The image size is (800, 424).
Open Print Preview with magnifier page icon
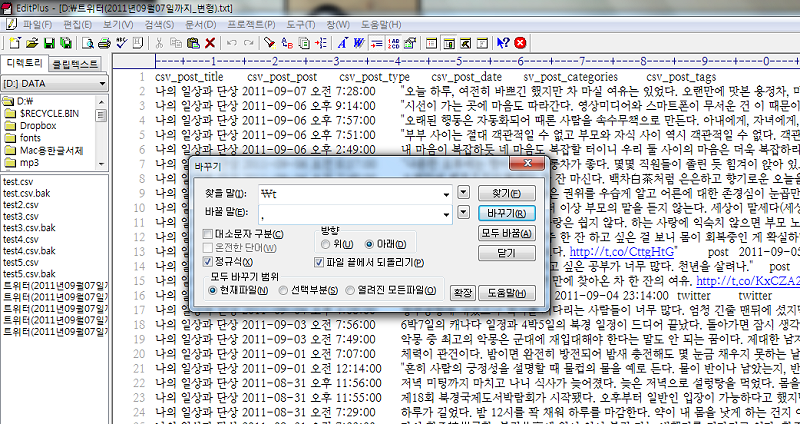[x=88, y=43]
